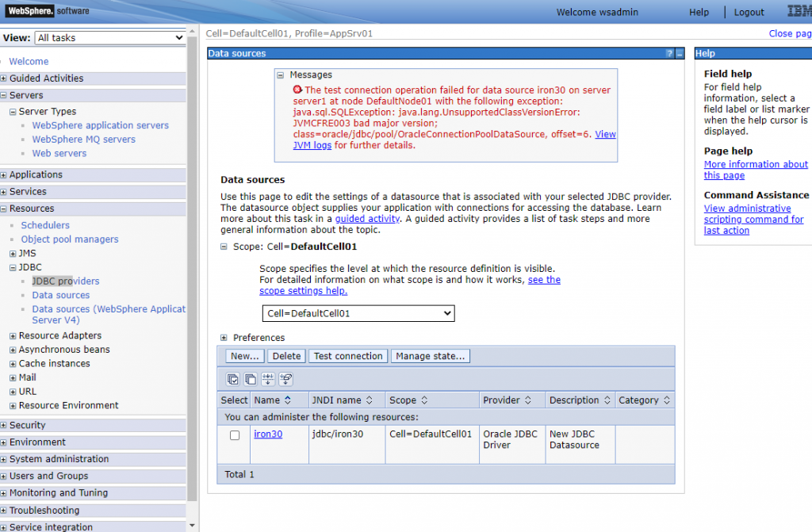
Task: Open the Cell=DefaultCell01 scope dropdown
Action: 358,313
